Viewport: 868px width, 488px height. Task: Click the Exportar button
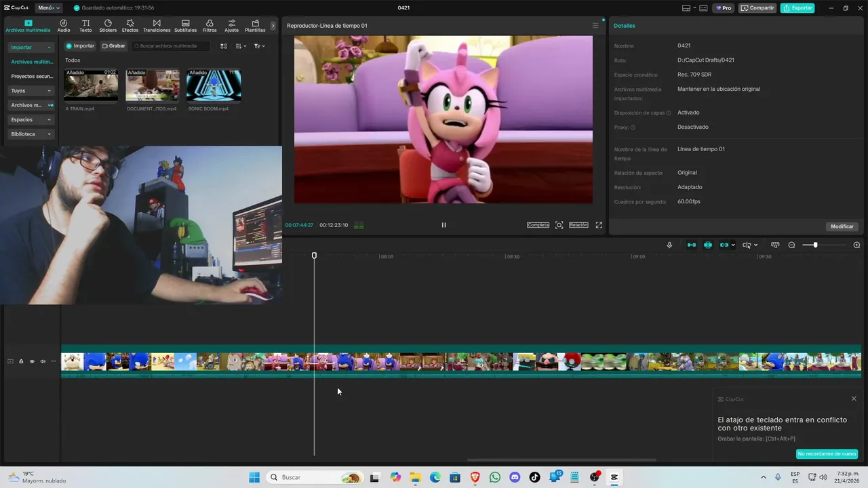pyautogui.click(x=797, y=8)
